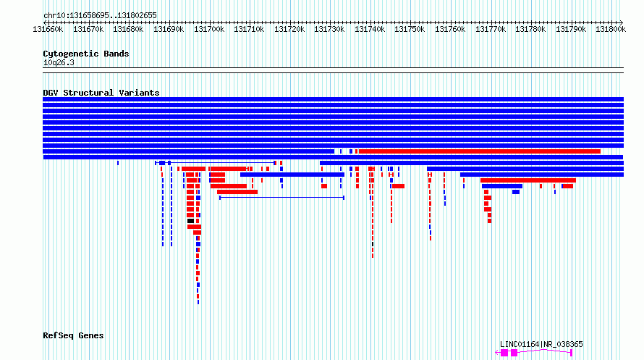Pick the 131730k ruler position
644x360 pixels.
329,29
